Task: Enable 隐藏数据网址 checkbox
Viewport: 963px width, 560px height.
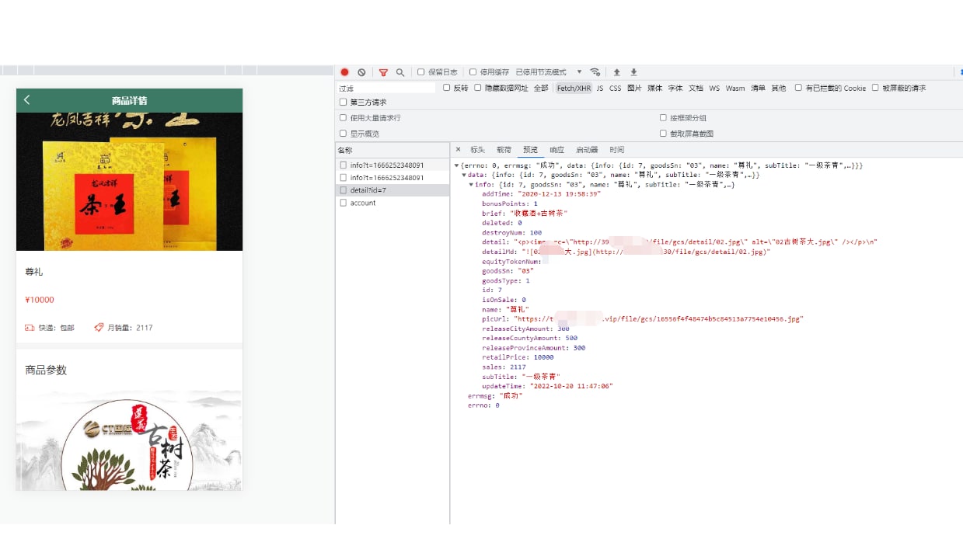Action: coord(478,88)
